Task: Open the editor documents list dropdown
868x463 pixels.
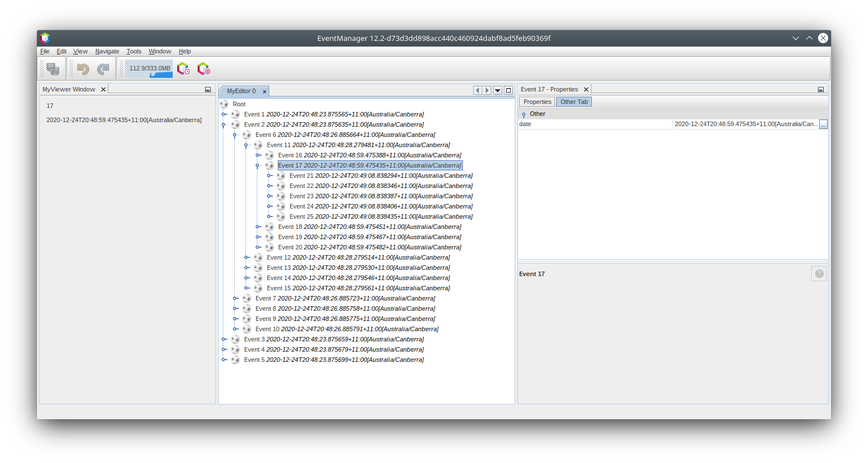Action: click(x=498, y=90)
